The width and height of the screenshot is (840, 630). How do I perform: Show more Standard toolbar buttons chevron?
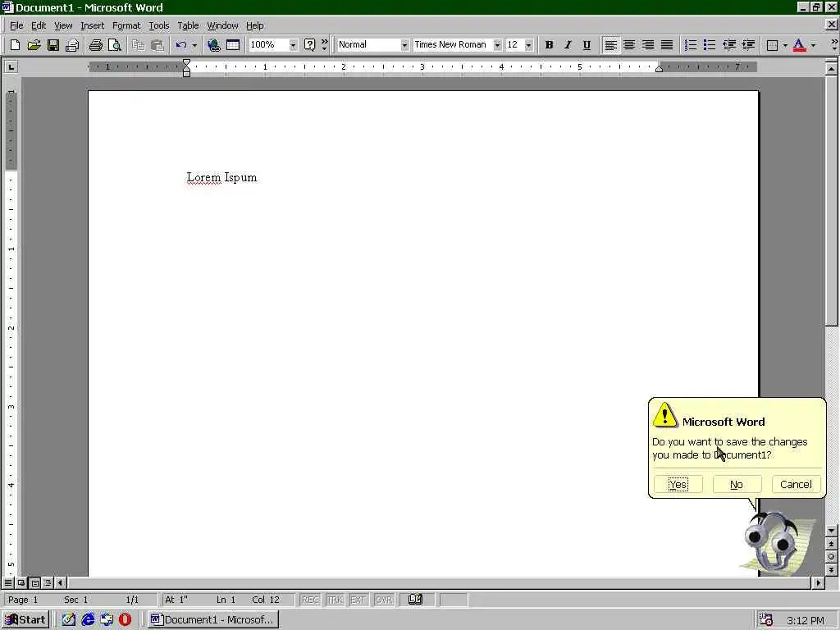pos(325,45)
